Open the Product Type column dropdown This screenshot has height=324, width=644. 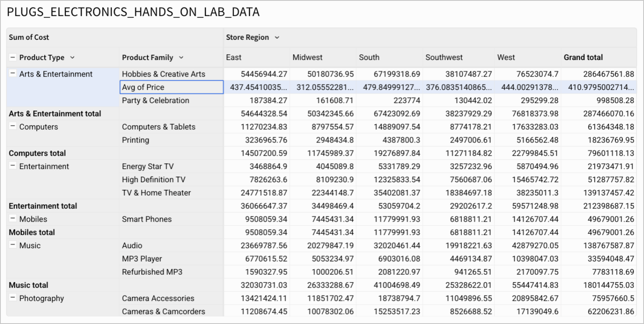(72, 58)
